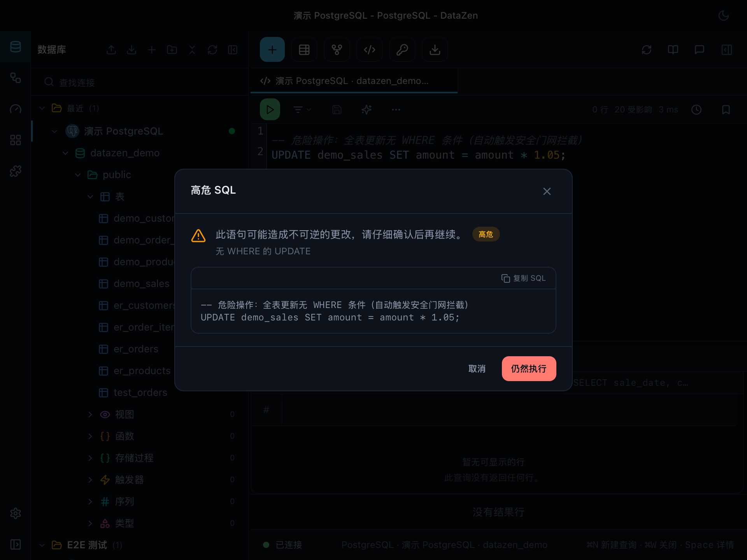This screenshot has width=747, height=560.
Task: Click the 查找连接 search field
Action: tap(140, 82)
